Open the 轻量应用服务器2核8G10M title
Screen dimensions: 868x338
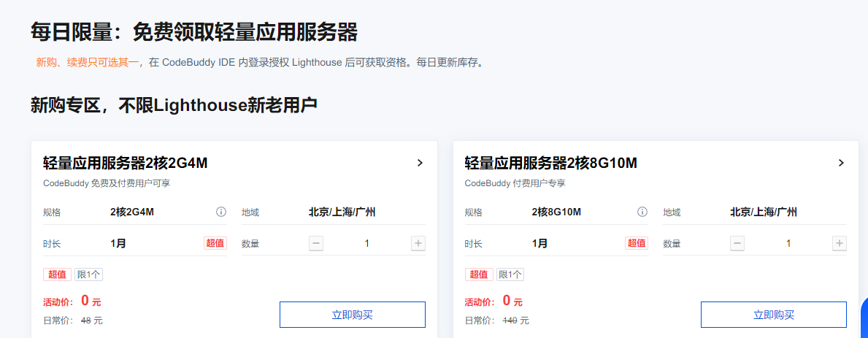[x=550, y=164]
